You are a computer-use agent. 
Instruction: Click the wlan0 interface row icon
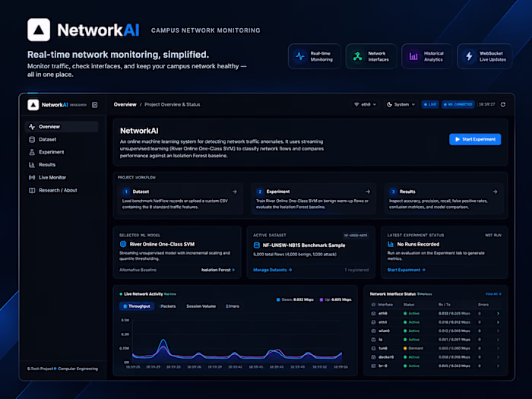(x=374, y=331)
